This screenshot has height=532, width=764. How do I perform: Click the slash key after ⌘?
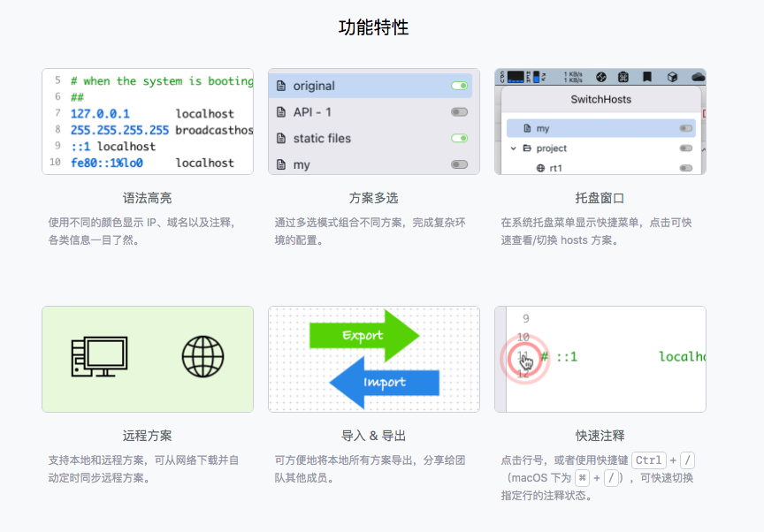(611, 478)
